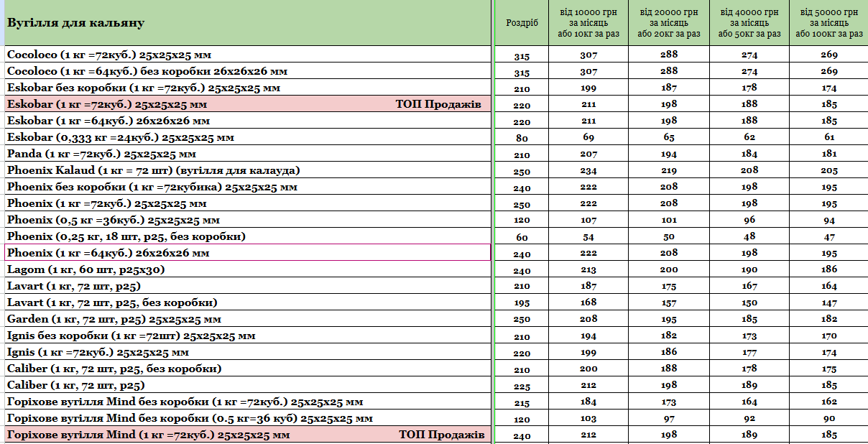Select 'Phoenix Kalaud (1 кг = 72 шт)' cell
Viewport: 868px width, 444px height.
(x=247, y=170)
